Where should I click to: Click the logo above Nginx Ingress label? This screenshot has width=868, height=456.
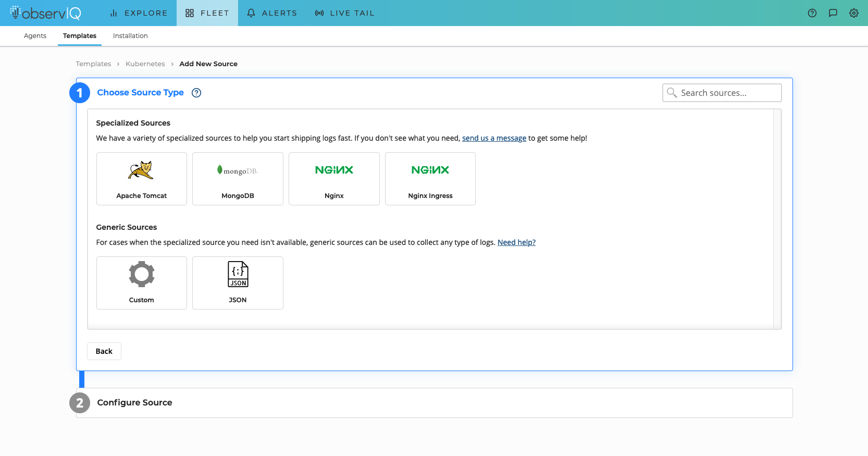430,170
